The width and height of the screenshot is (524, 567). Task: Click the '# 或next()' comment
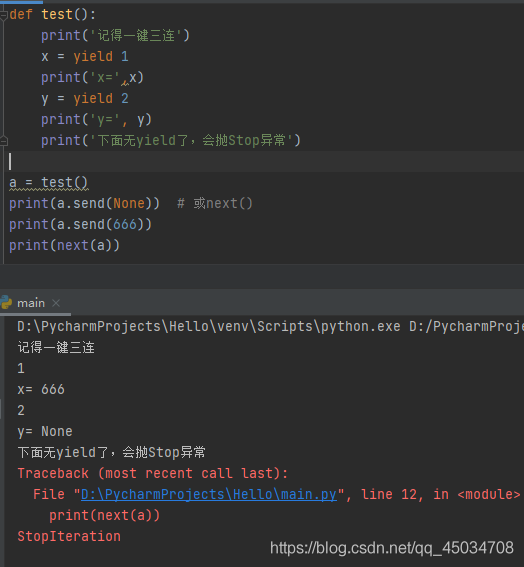point(215,203)
